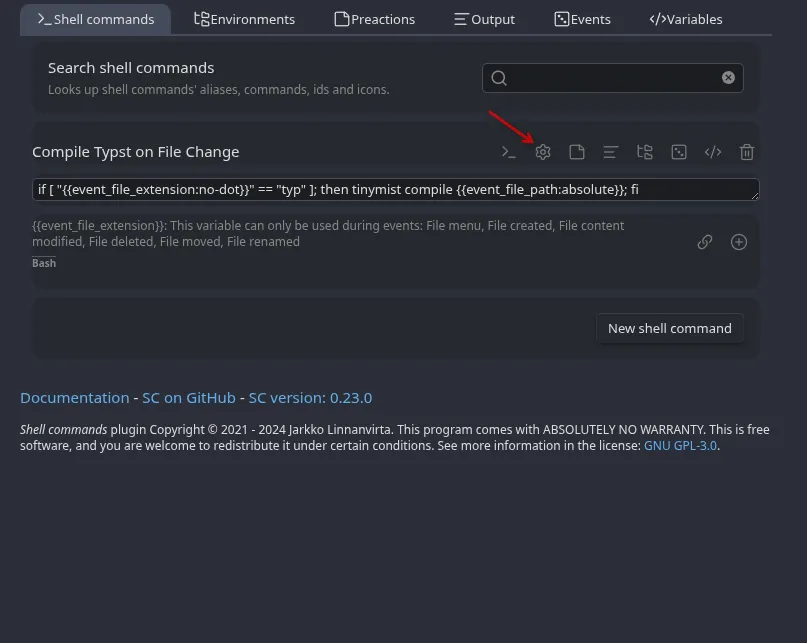Copy the event_file_extension variable link

point(704,242)
